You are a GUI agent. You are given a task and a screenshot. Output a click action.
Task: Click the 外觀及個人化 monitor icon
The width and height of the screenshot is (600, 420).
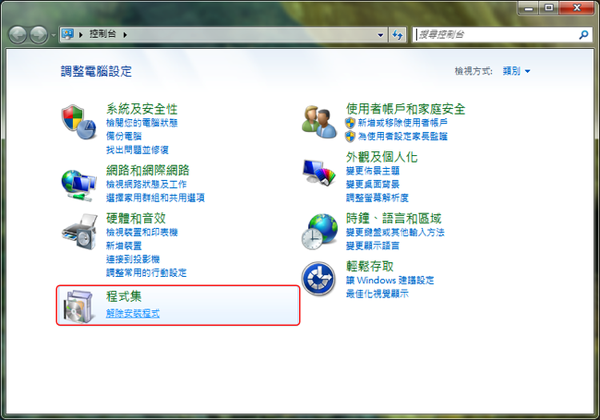[x=319, y=172]
